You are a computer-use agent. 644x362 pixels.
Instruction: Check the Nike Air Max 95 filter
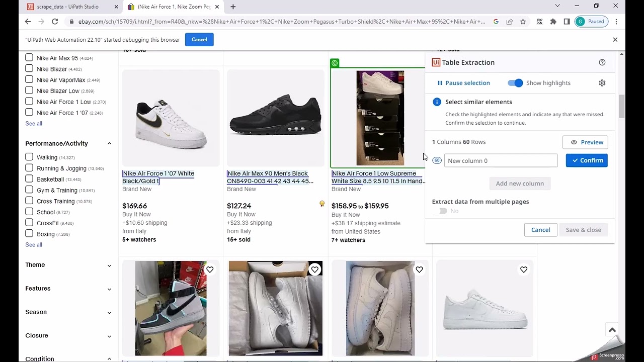[29, 58]
